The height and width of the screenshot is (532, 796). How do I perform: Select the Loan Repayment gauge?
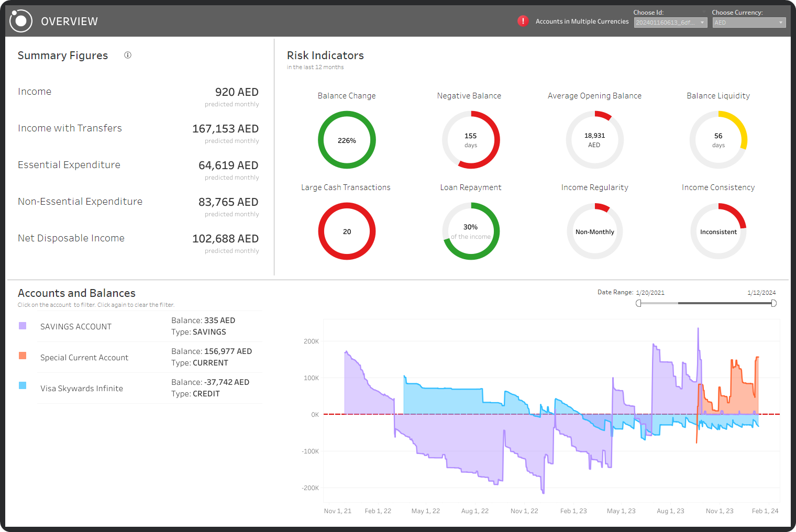470,231
